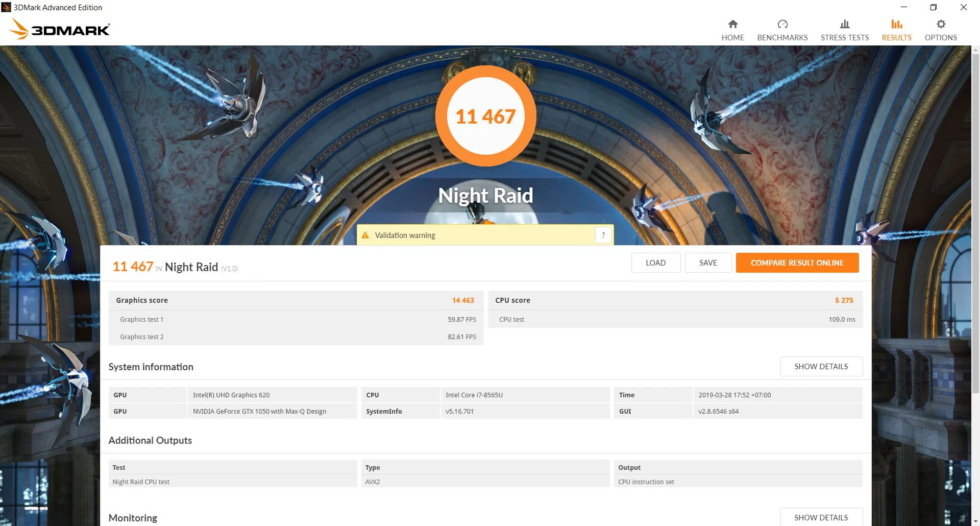
Task: Show details for Monitoring section
Action: coord(821,517)
